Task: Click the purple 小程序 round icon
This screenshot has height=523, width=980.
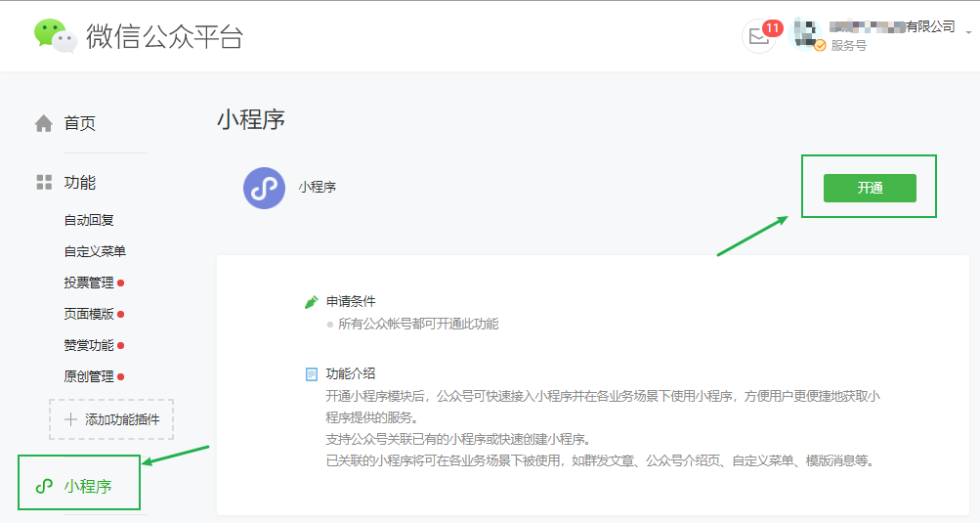Action: tap(265, 188)
